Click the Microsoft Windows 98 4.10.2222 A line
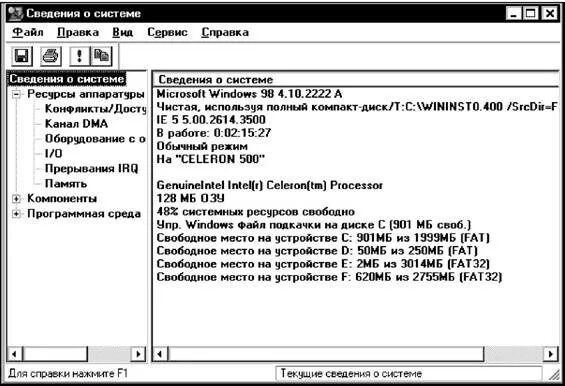 pos(249,94)
